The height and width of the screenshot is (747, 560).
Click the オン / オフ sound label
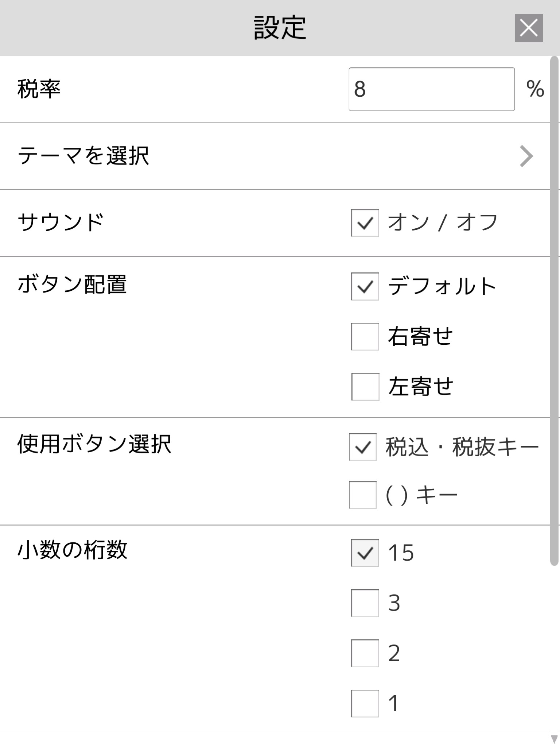443,222
